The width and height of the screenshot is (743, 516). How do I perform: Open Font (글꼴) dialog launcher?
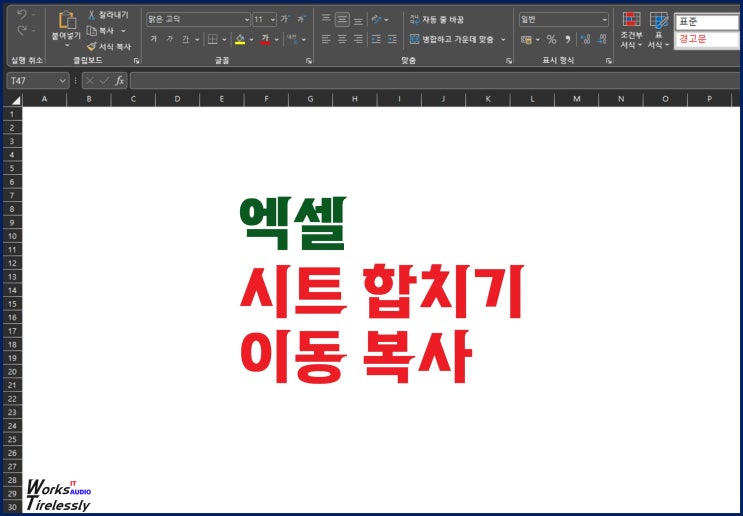pyautogui.click(x=309, y=61)
